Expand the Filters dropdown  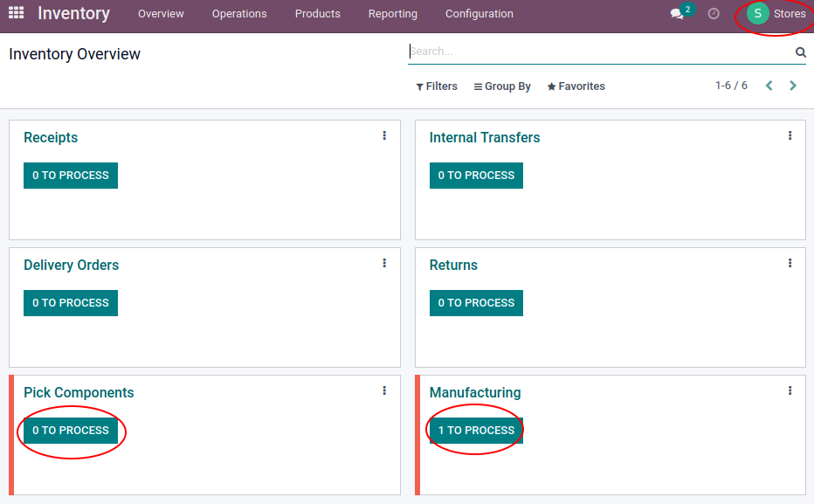437,86
